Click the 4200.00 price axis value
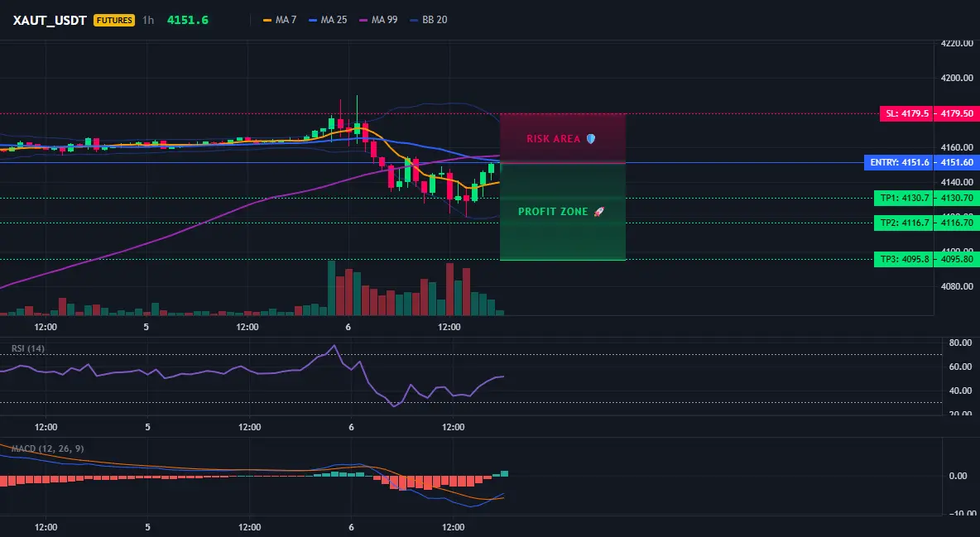The width and height of the screenshot is (980, 537). [957, 78]
